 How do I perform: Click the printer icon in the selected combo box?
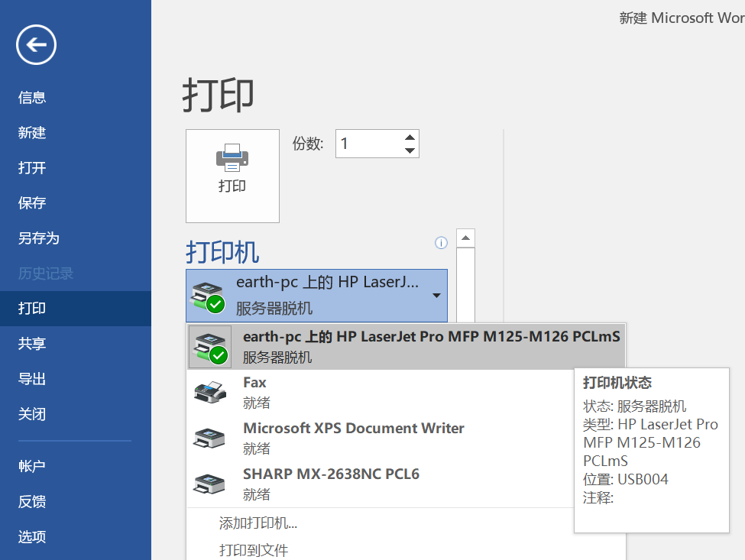(x=208, y=296)
